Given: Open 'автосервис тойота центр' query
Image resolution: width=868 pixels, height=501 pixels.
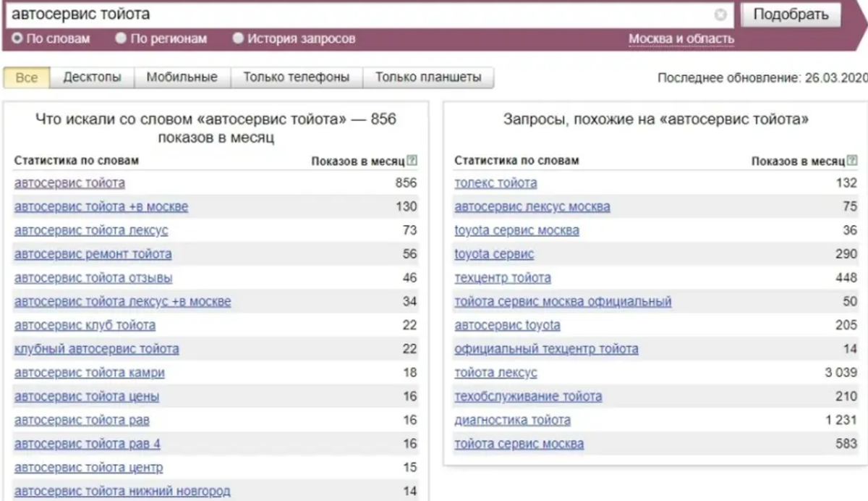Looking at the screenshot, I should [89, 468].
